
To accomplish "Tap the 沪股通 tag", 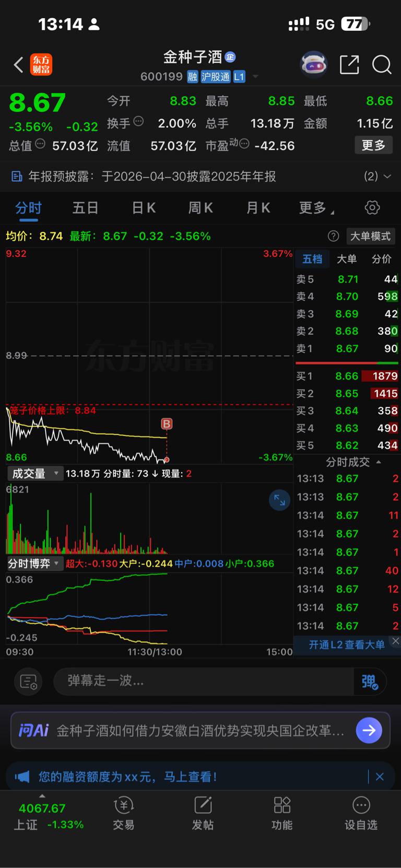I will click(x=216, y=77).
